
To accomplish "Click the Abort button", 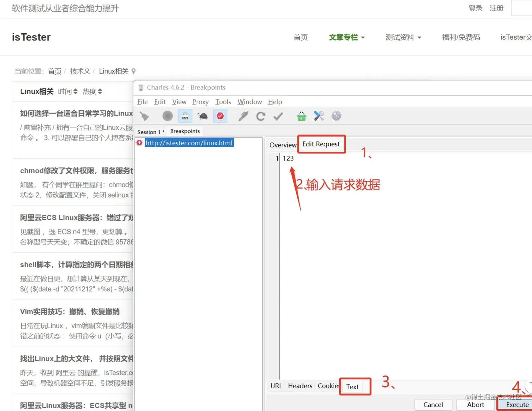I will (476, 405).
